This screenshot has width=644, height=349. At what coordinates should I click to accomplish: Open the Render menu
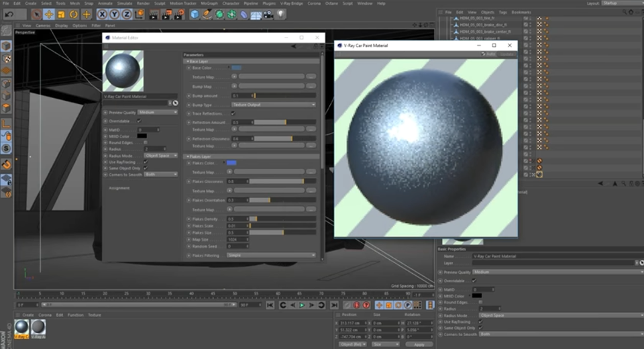(x=143, y=3)
